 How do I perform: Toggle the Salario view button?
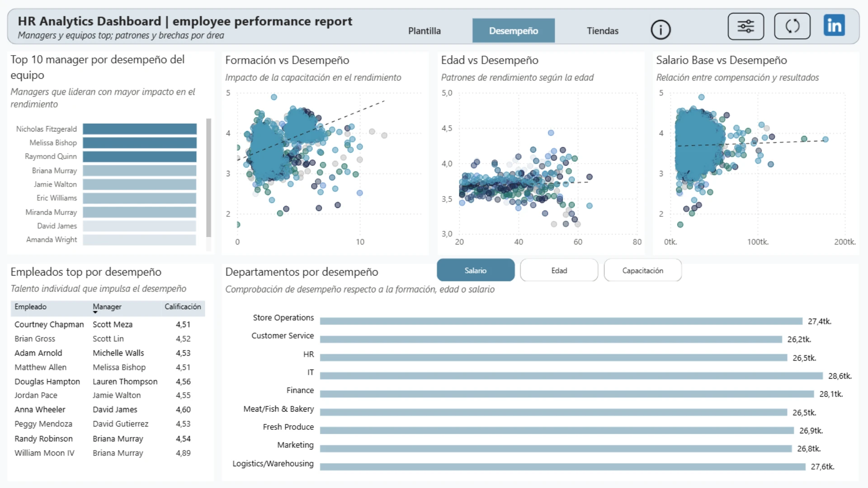475,270
